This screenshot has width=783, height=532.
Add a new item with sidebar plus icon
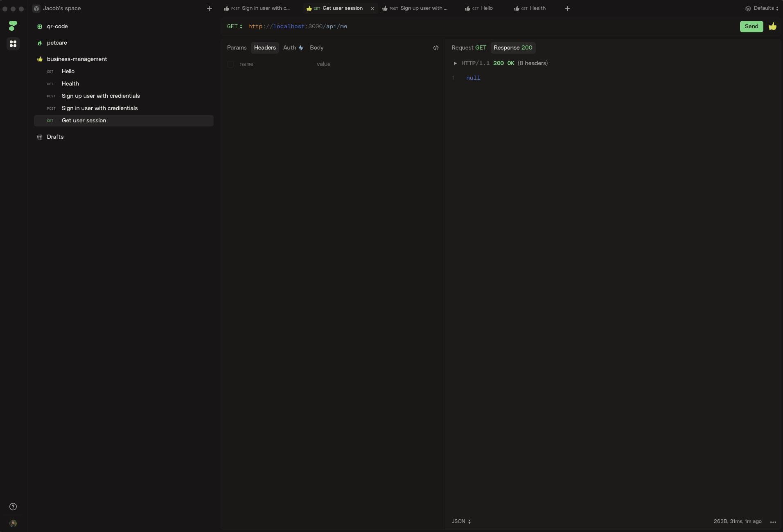(210, 8)
